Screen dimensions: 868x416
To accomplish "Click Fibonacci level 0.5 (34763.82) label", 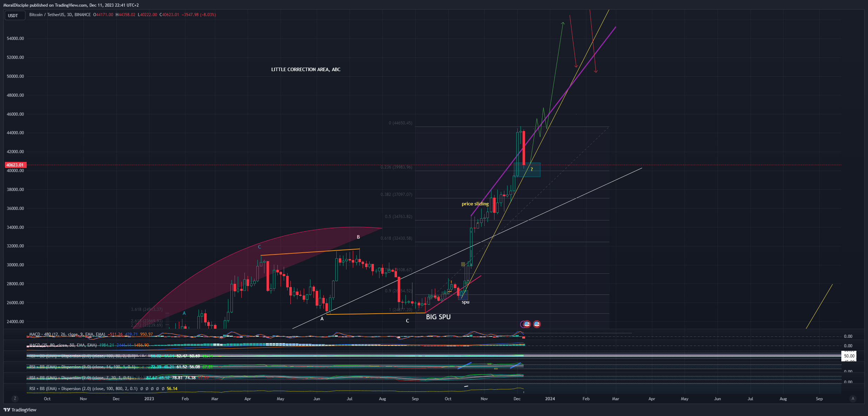I will (x=398, y=217).
